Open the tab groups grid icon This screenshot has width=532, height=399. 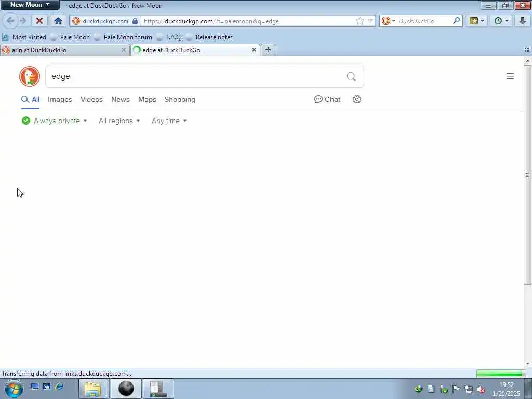(x=527, y=50)
